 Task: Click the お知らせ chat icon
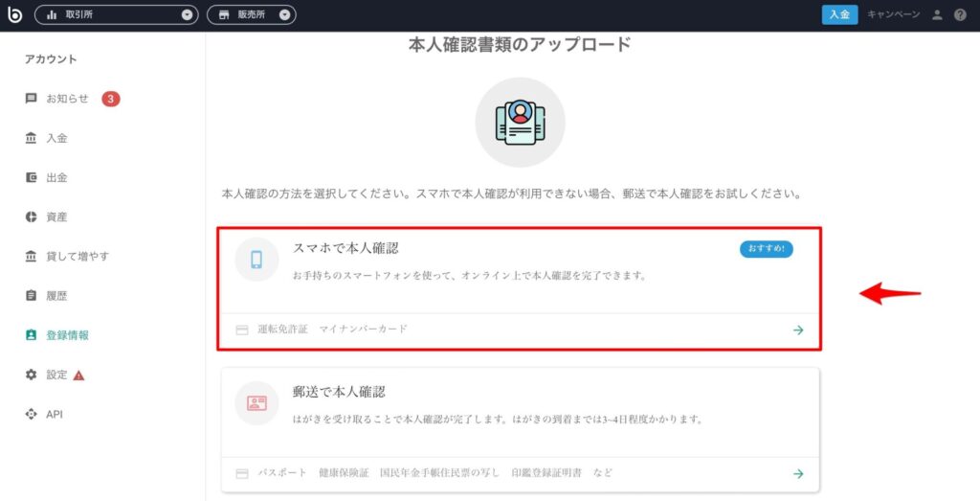[x=31, y=99]
